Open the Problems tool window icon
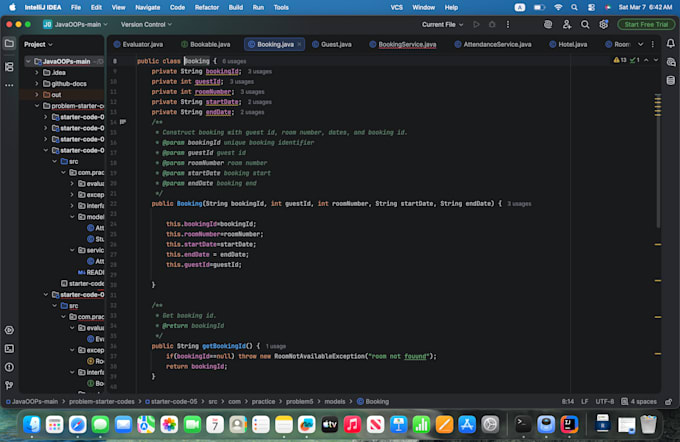The width and height of the screenshot is (680, 442). [x=9, y=367]
